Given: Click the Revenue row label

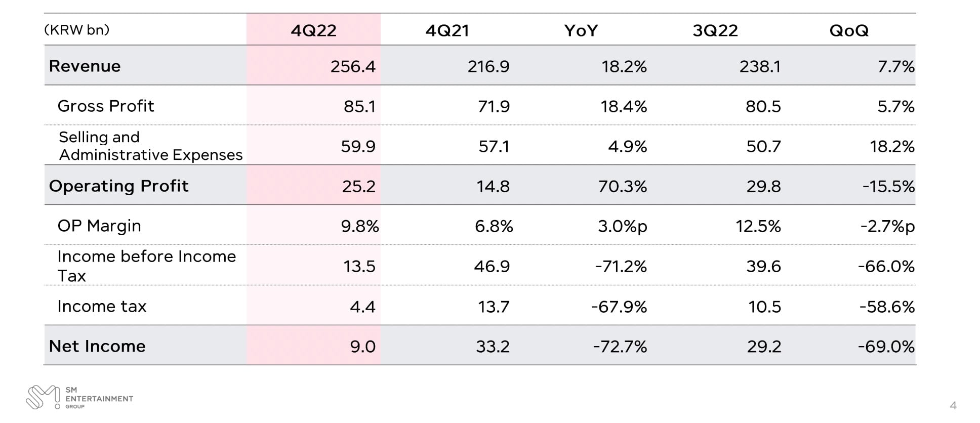Looking at the screenshot, I should tap(85, 66).
